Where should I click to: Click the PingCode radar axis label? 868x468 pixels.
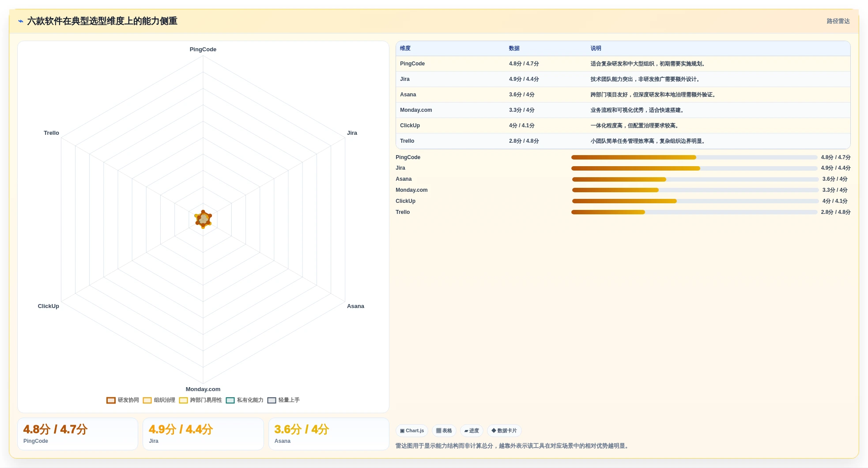point(203,49)
